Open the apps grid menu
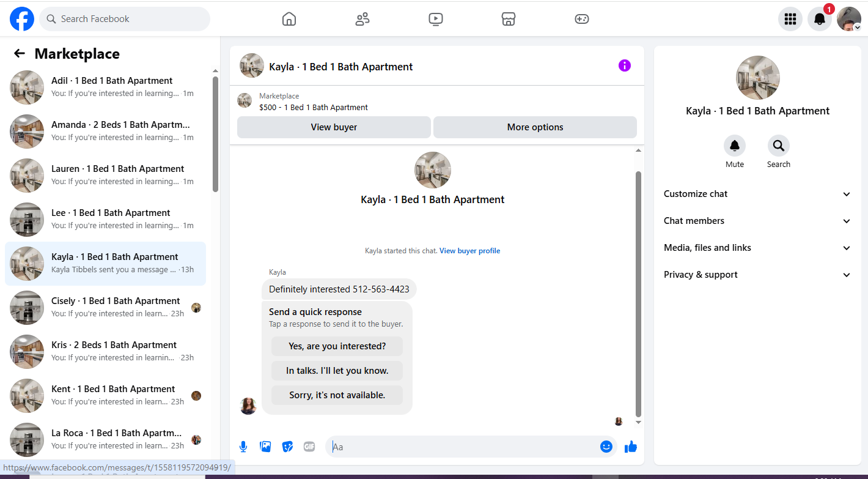 click(x=790, y=19)
